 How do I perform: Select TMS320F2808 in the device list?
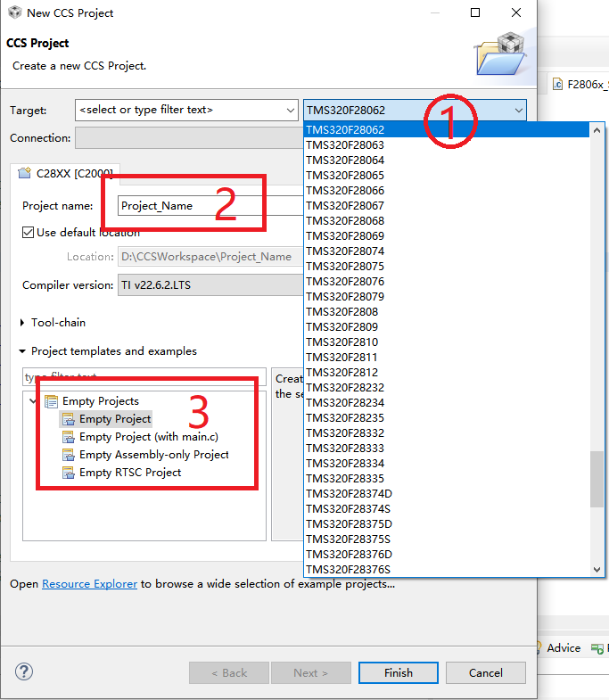tap(447, 312)
